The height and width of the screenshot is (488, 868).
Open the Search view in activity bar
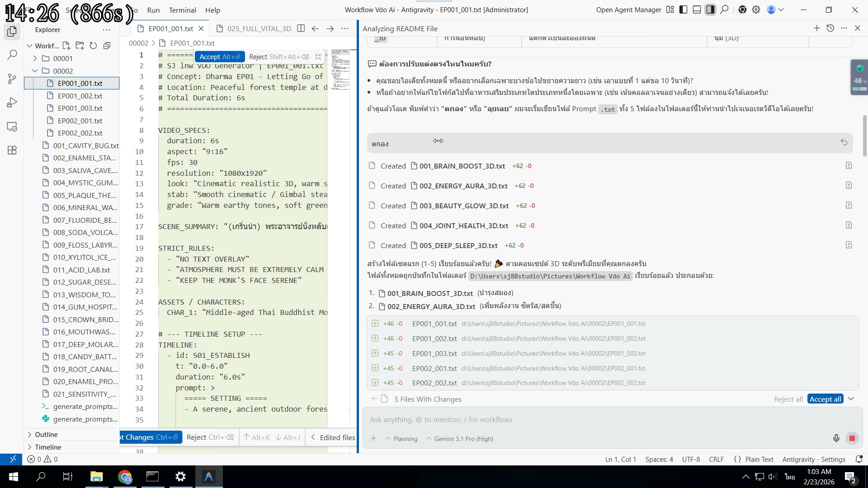(x=12, y=55)
